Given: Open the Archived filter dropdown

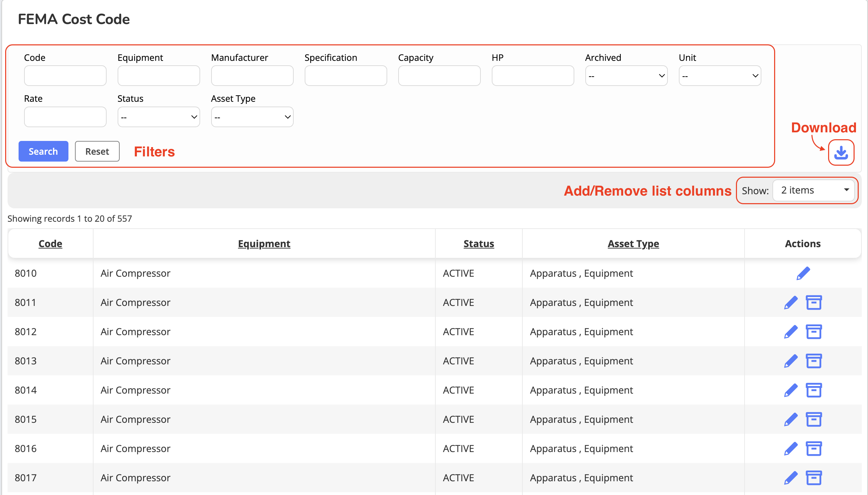Looking at the screenshot, I should click(x=626, y=76).
